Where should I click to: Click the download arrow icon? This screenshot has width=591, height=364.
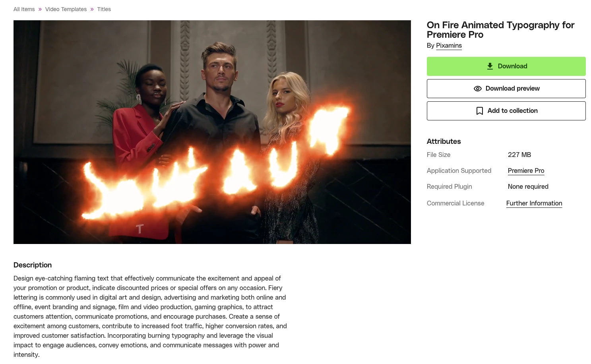click(x=490, y=66)
